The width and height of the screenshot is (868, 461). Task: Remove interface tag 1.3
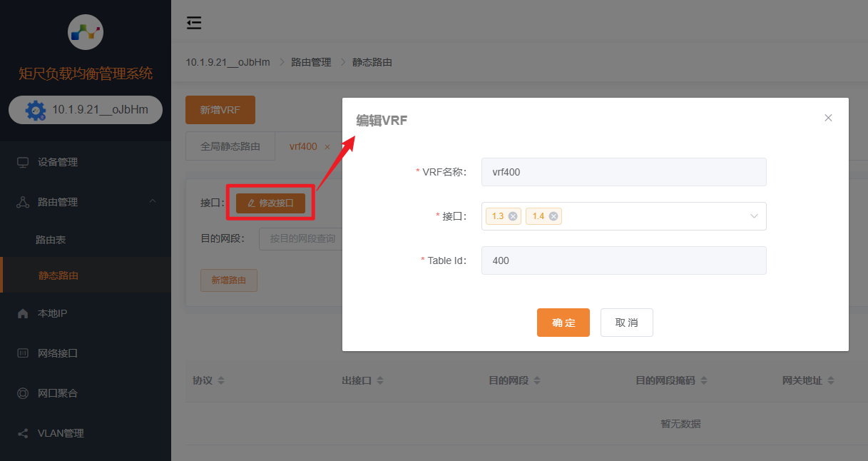(x=513, y=216)
